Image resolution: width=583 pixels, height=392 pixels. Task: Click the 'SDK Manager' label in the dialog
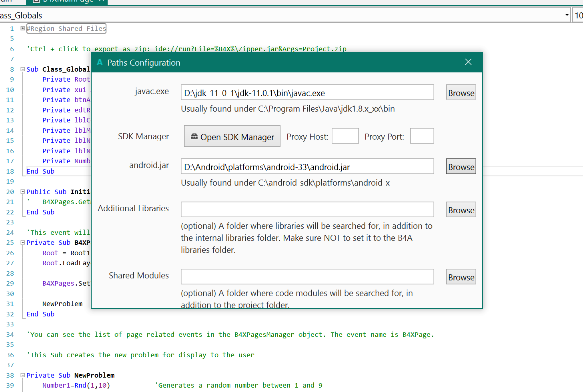pyautogui.click(x=143, y=136)
